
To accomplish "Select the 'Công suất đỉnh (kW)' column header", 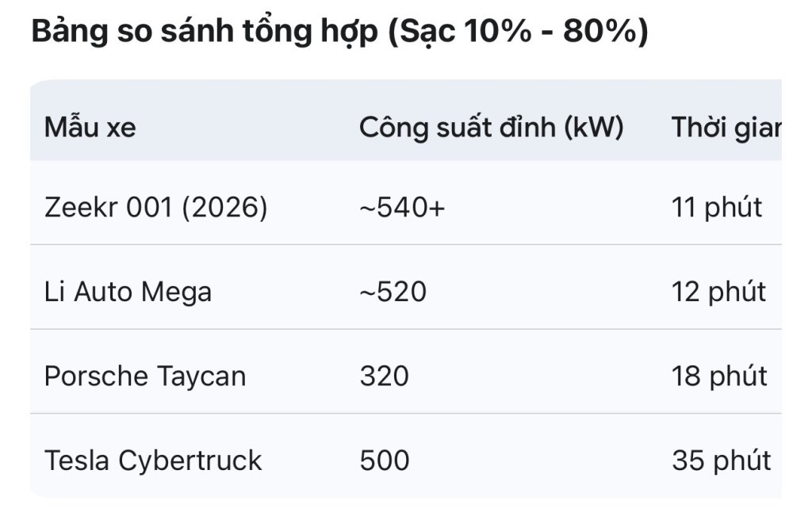I will (x=492, y=128).
